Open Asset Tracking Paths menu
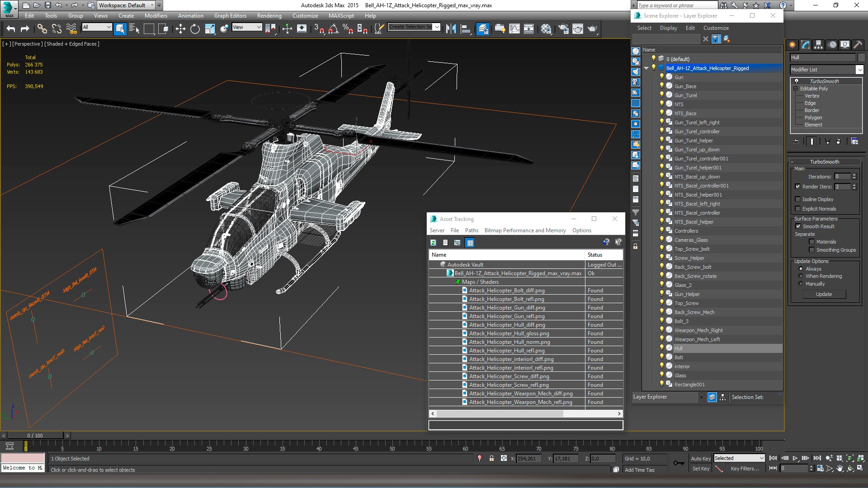868x488 pixels. (x=472, y=230)
